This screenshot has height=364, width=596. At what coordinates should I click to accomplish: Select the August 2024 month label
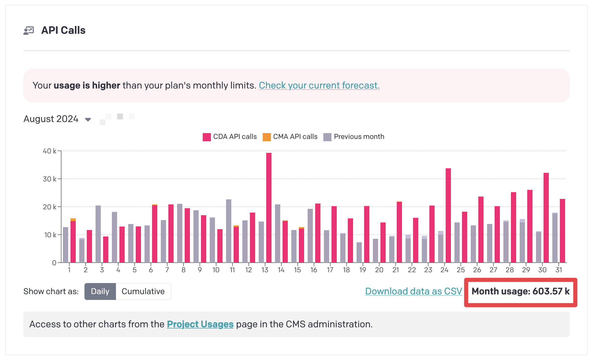pos(51,119)
